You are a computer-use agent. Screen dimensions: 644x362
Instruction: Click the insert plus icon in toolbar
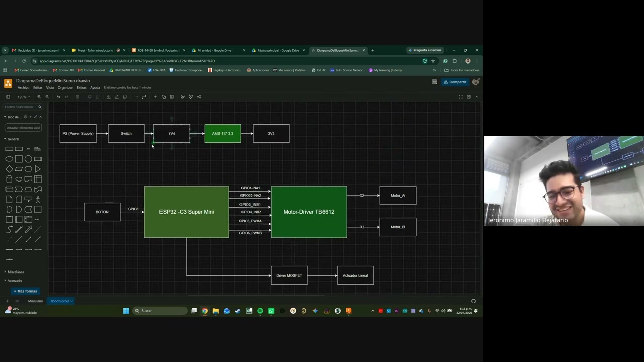(x=155, y=97)
